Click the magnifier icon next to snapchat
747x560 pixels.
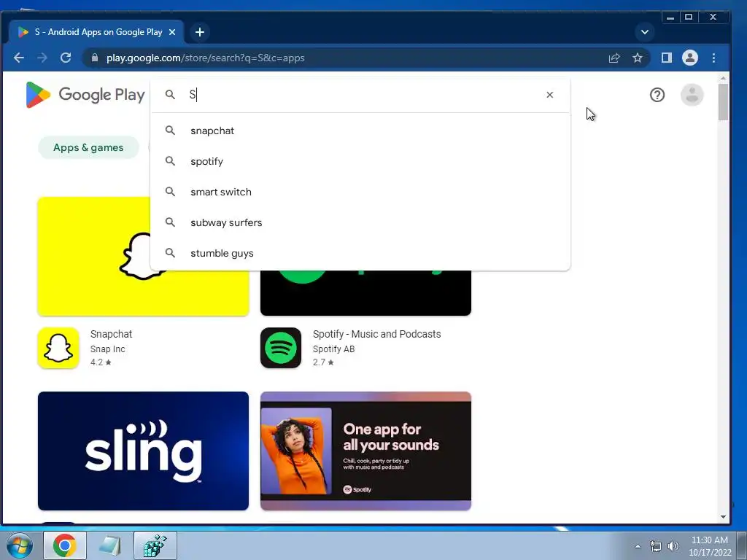(x=170, y=131)
